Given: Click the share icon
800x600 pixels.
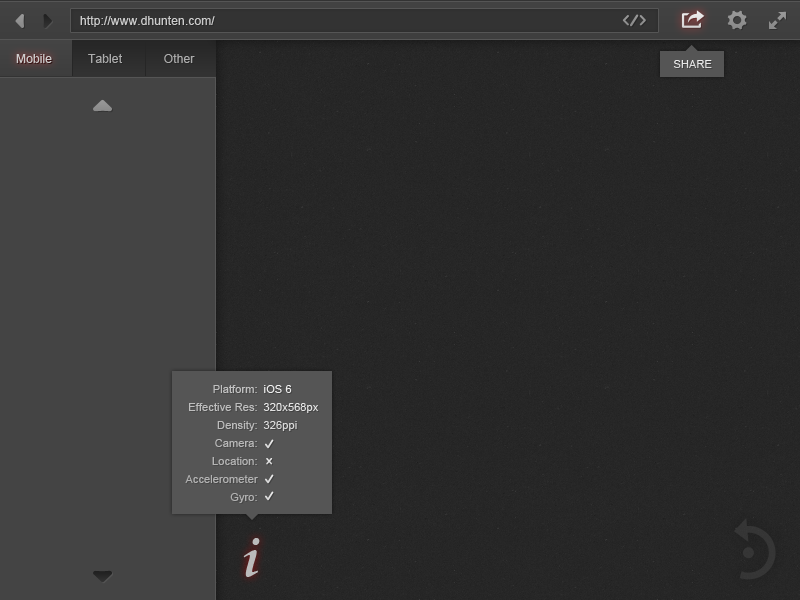Looking at the screenshot, I should click(692, 20).
